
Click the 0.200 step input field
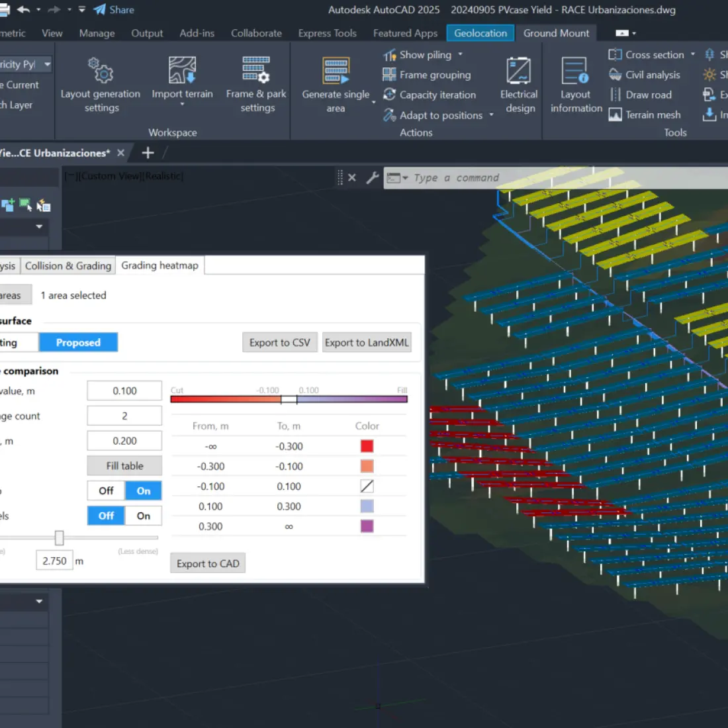[124, 441]
